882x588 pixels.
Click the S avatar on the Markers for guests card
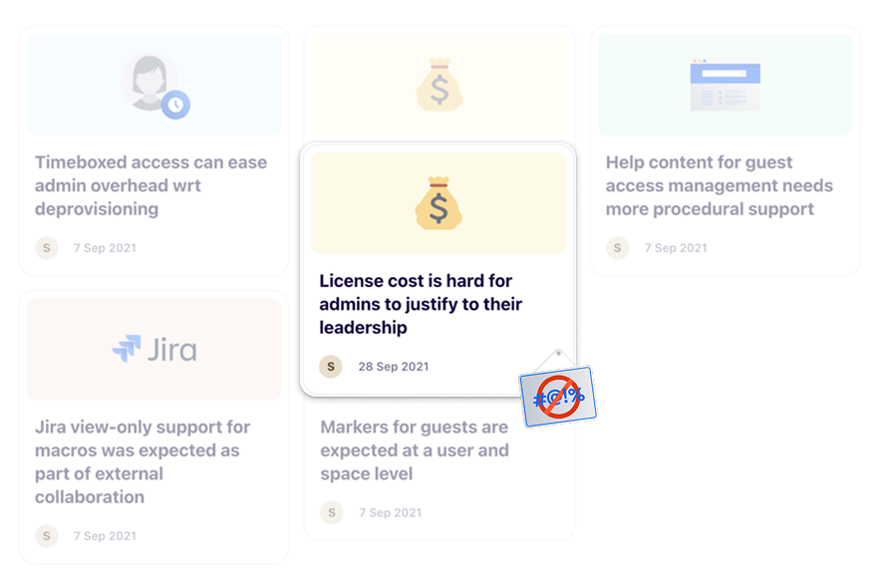332,512
